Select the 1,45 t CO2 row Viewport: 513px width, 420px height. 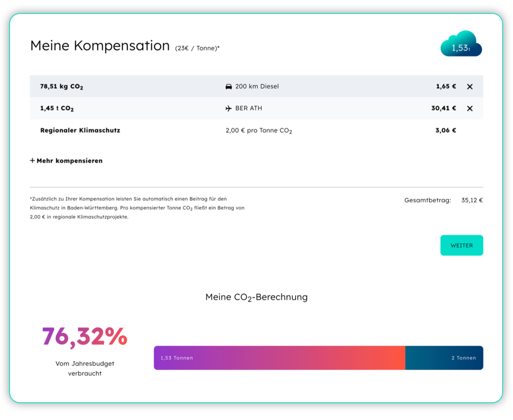click(x=57, y=108)
